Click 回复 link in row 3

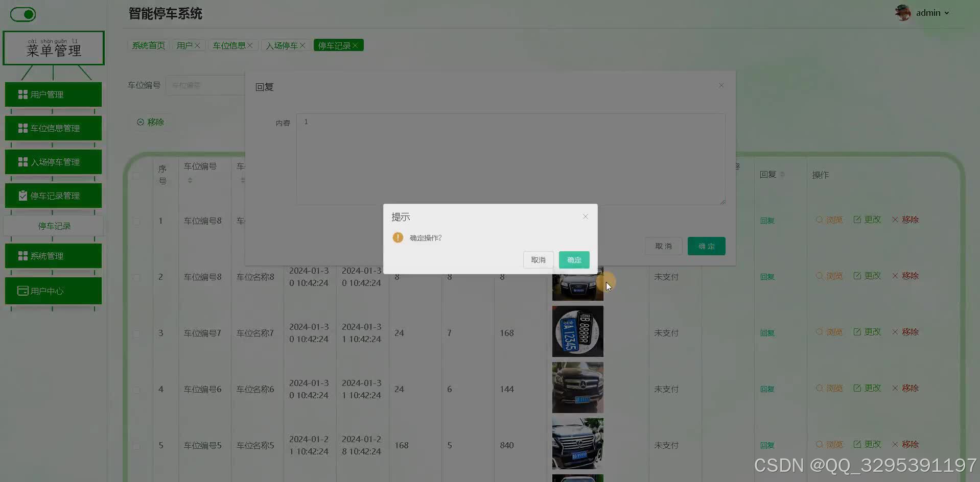click(767, 333)
